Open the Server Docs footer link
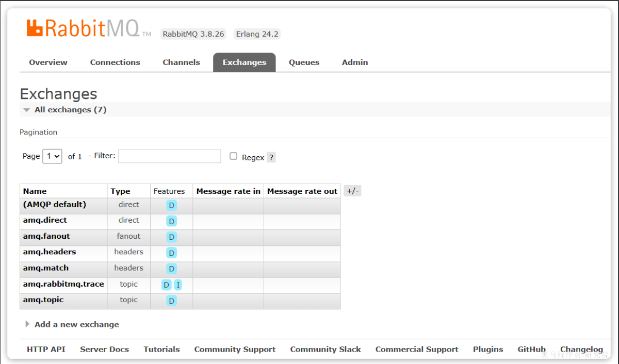 click(104, 349)
